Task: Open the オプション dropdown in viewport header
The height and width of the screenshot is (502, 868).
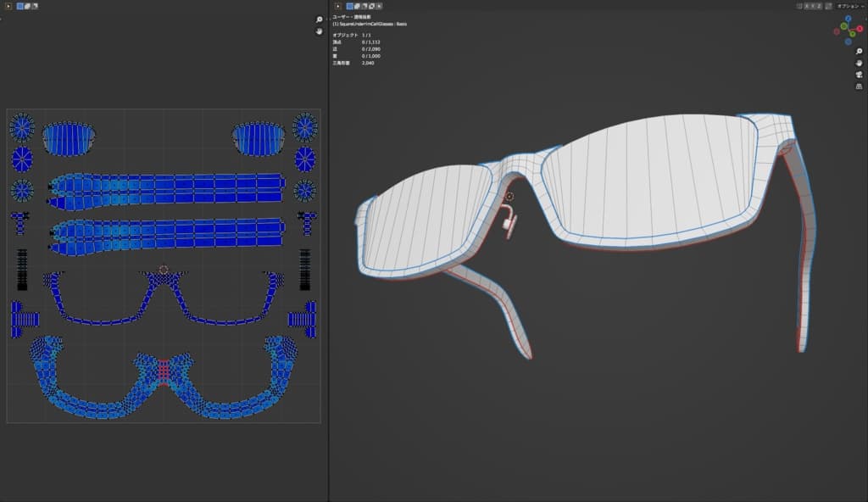Action: coord(849,6)
